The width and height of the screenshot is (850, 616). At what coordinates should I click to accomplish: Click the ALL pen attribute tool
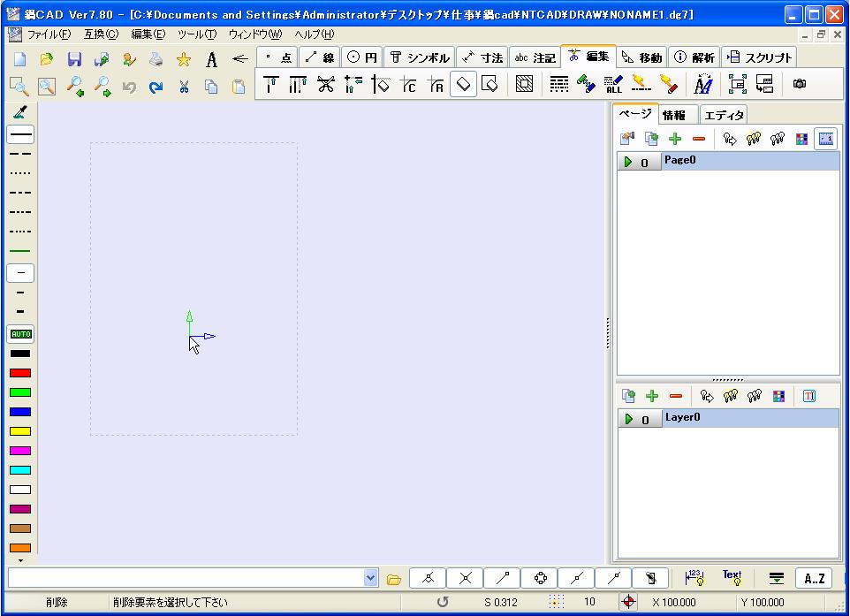pyautogui.click(x=614, y=84)
